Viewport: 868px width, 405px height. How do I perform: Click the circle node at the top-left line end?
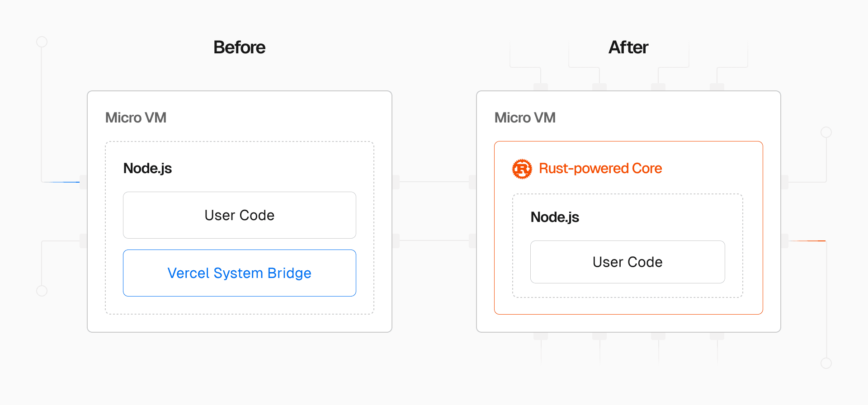point(42,42)
